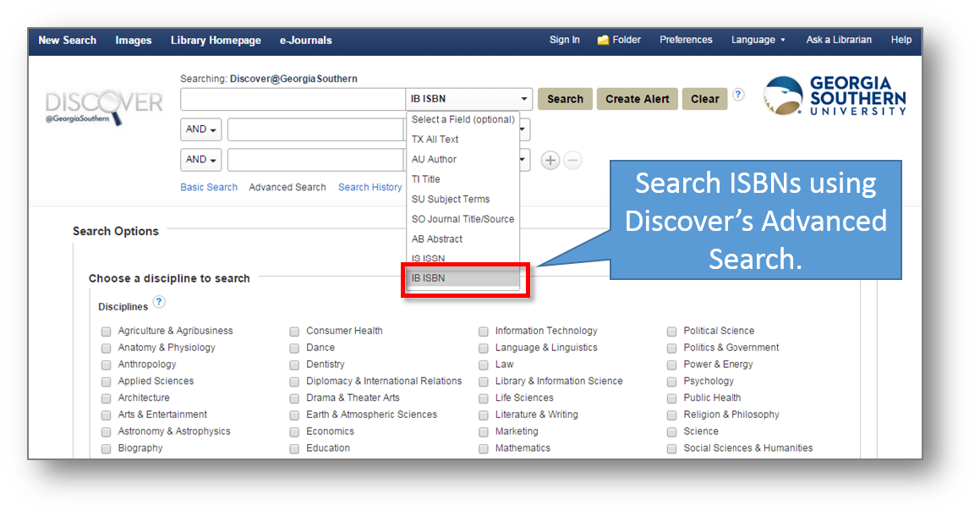The width and height of the screenshot is (980, 516).
Task: Click the search help question mark icon
Action: (738, 95)
